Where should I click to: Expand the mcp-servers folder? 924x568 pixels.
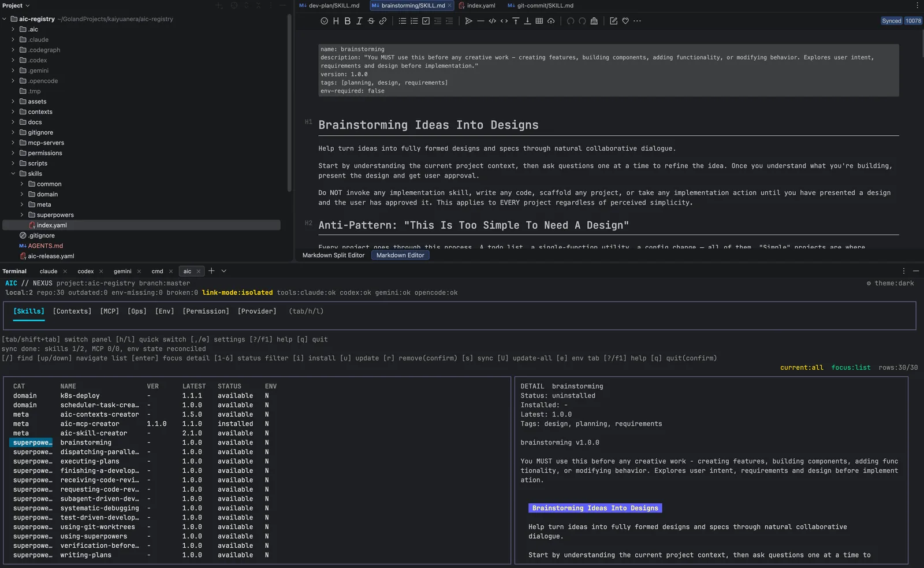(x=13, y=143)
